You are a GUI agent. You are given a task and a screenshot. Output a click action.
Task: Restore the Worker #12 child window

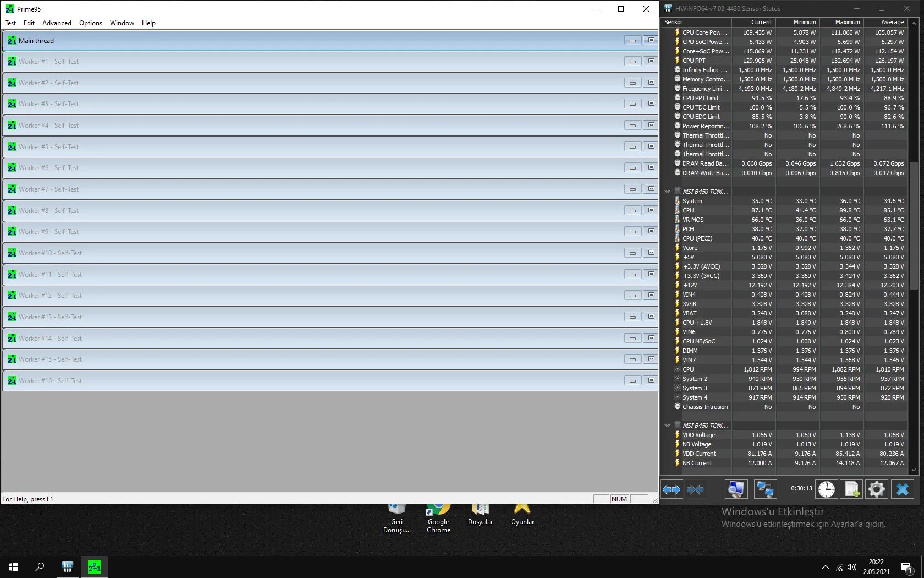[651, 295]
